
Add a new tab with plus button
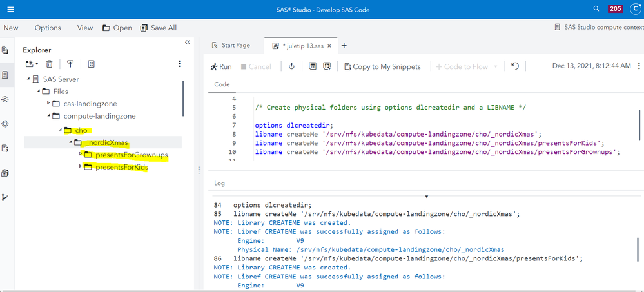(344, 46)
